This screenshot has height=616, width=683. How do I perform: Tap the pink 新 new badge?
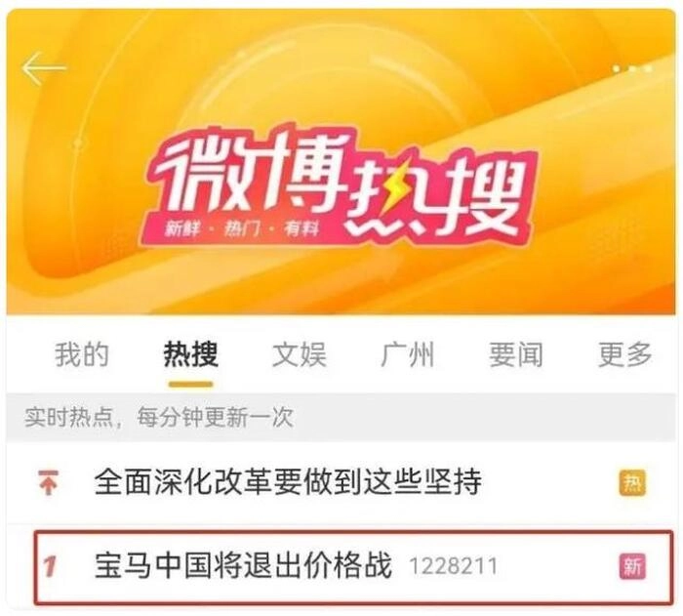632,566
